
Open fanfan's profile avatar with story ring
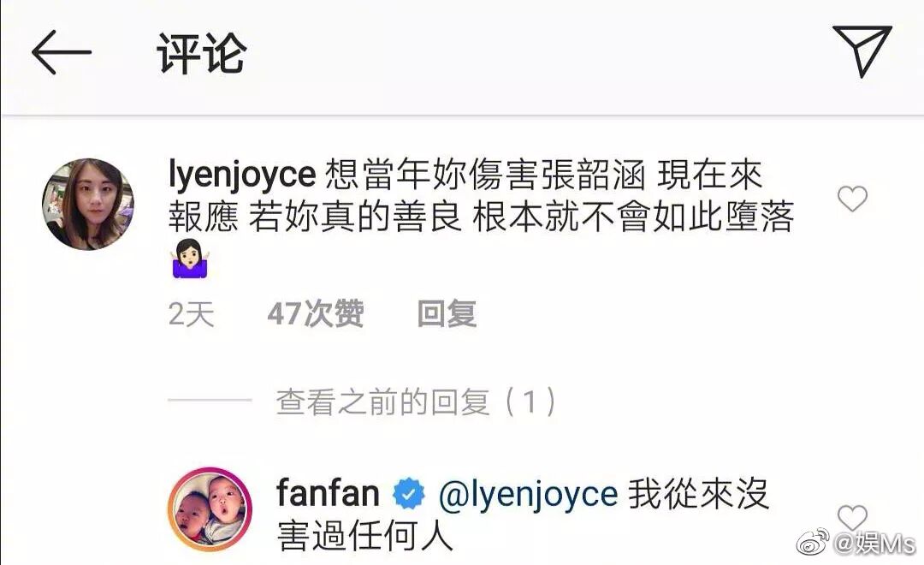point(210,509)
